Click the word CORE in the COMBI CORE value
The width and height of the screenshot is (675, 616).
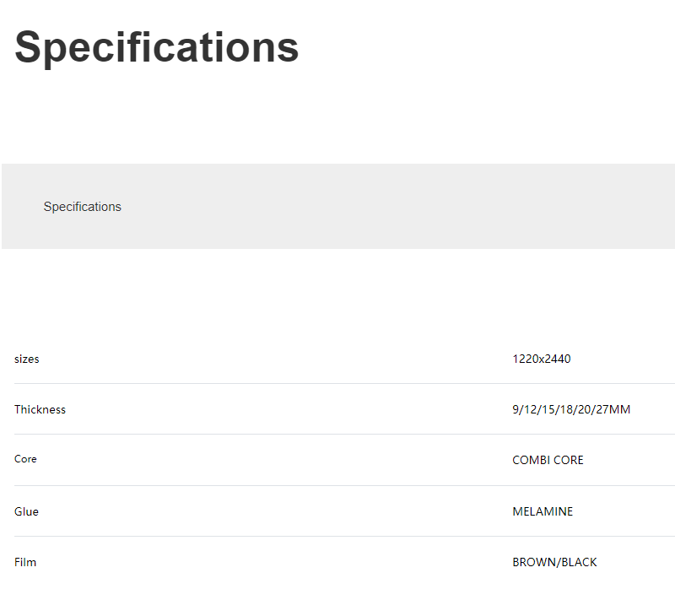pos(568,460)
